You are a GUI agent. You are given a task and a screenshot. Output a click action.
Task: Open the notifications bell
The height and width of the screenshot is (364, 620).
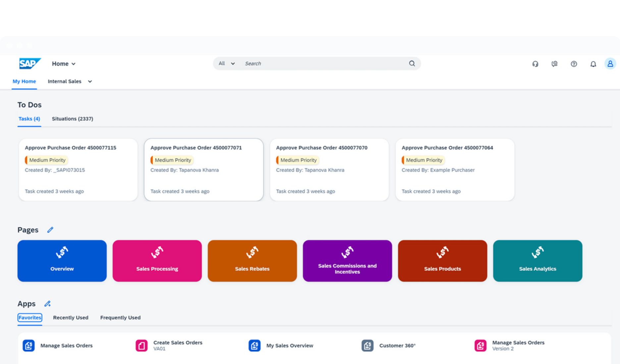click(593, 64)
